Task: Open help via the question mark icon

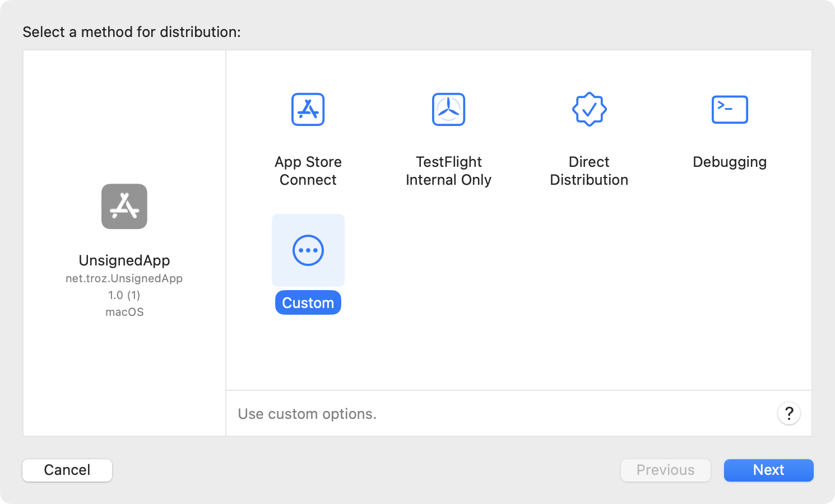Action: click(789, 414)
